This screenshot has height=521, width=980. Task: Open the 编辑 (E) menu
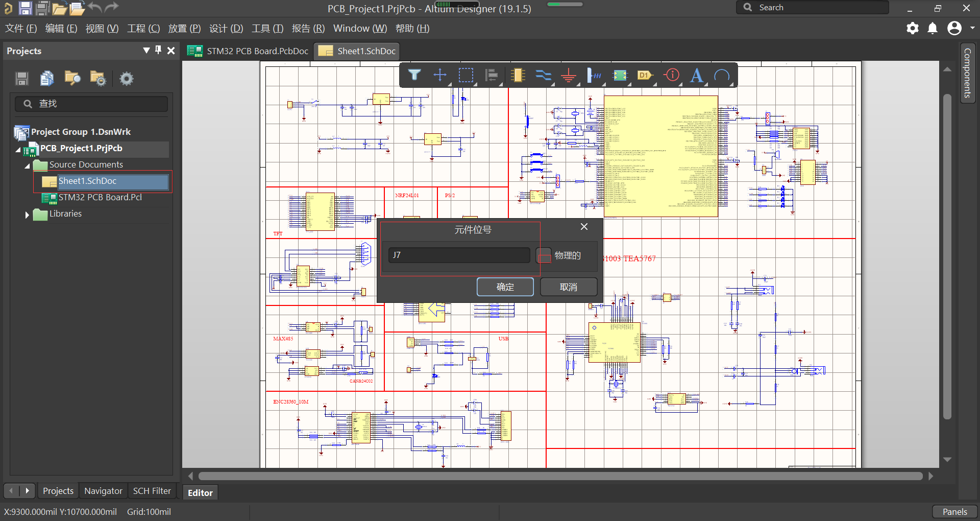click(61, 29)
